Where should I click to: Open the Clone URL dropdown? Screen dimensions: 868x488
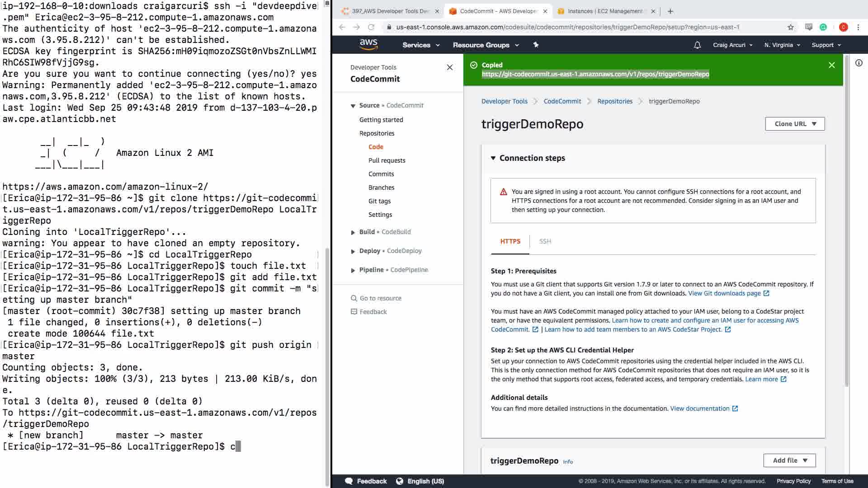(795, 124)
